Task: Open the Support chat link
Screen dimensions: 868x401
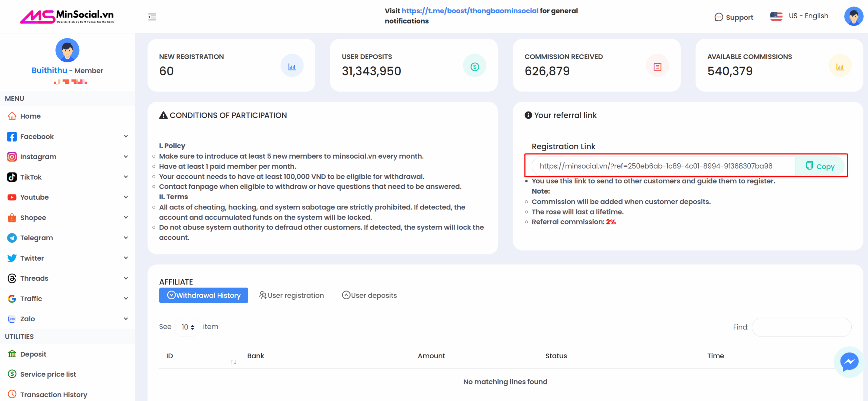Action: coord(734,17)
